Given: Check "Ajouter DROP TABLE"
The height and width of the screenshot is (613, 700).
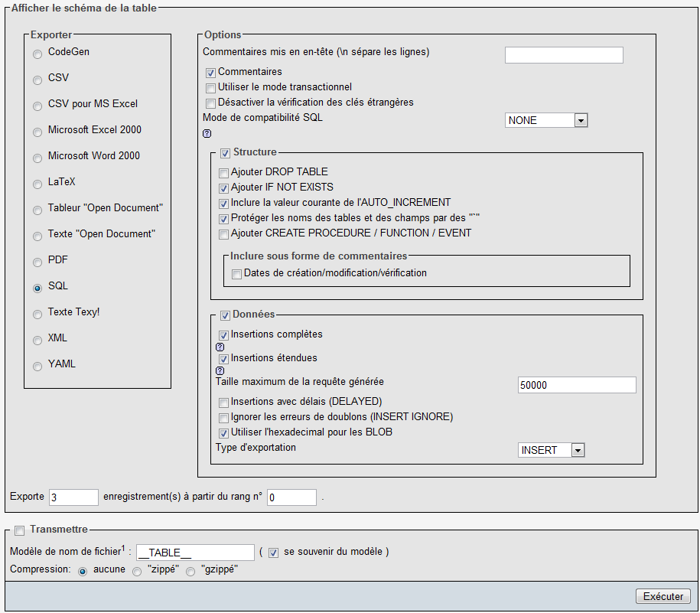Looking at the screenshot, I should (x=223, y=172).
